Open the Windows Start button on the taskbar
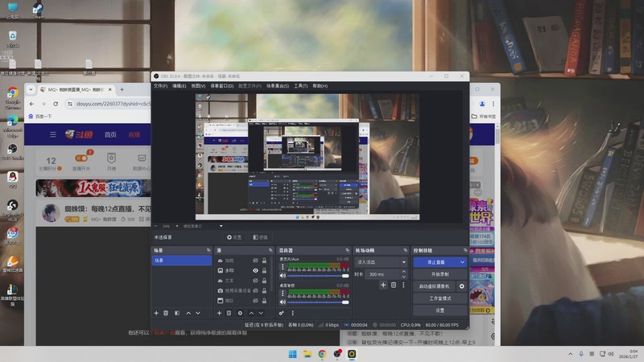644x362 pixels. point(292,354)
